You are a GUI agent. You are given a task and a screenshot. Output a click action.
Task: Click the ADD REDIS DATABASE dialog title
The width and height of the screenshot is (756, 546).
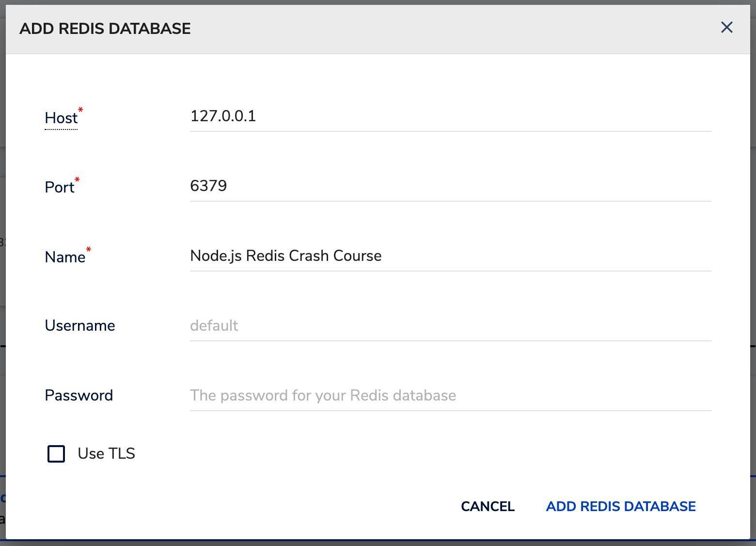105,29
